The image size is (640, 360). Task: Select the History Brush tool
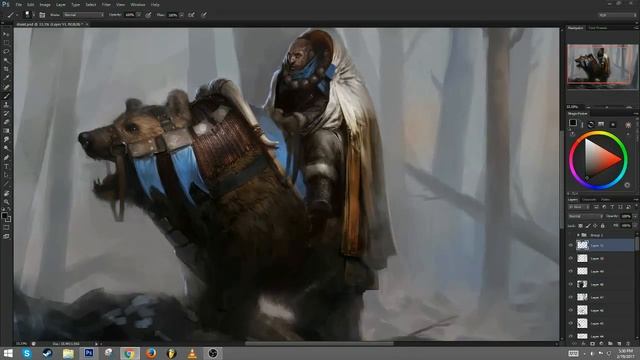click(6, 113)
